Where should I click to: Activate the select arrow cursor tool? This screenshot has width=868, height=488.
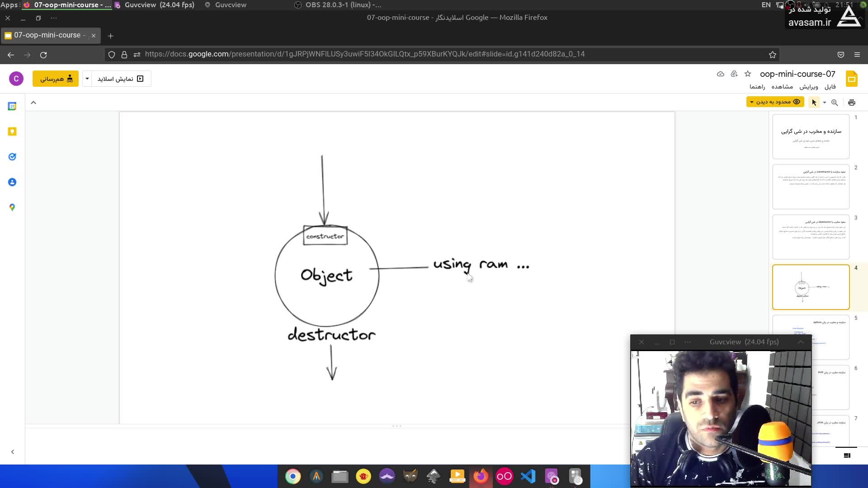(814, 103)
